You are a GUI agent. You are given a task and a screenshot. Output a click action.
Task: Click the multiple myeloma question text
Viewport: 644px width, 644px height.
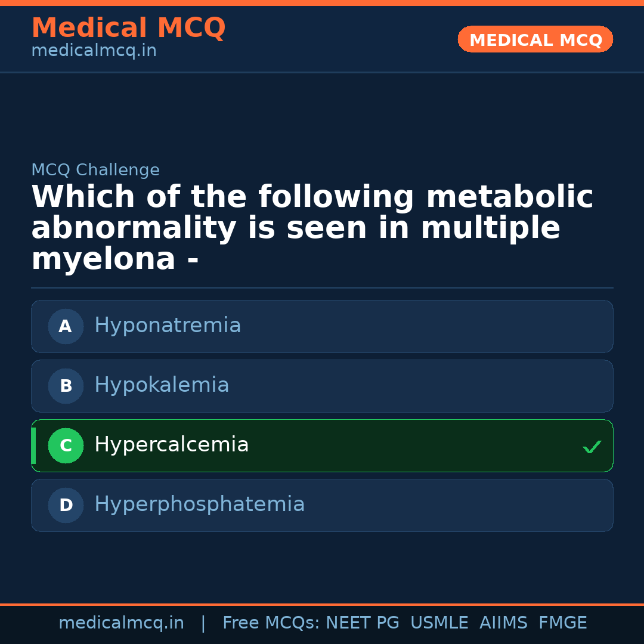pyautogui.click(x=312, y=228)
